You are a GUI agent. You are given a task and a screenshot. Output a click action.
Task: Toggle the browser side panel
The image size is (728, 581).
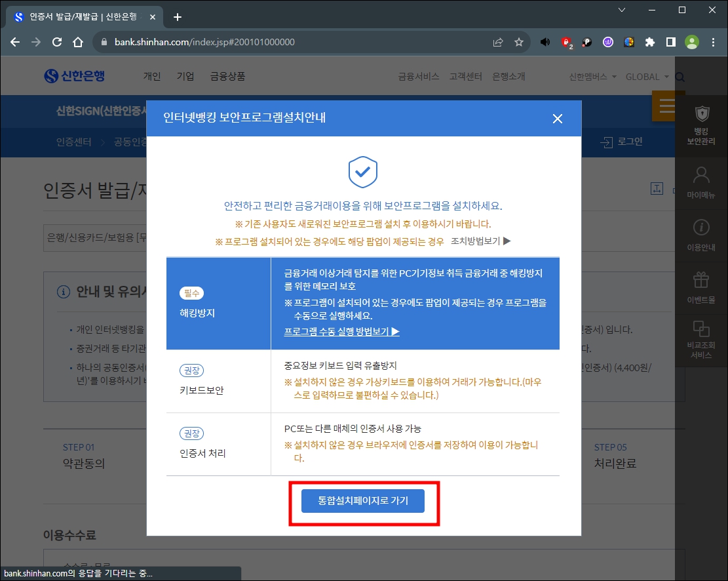coord(671,43)
